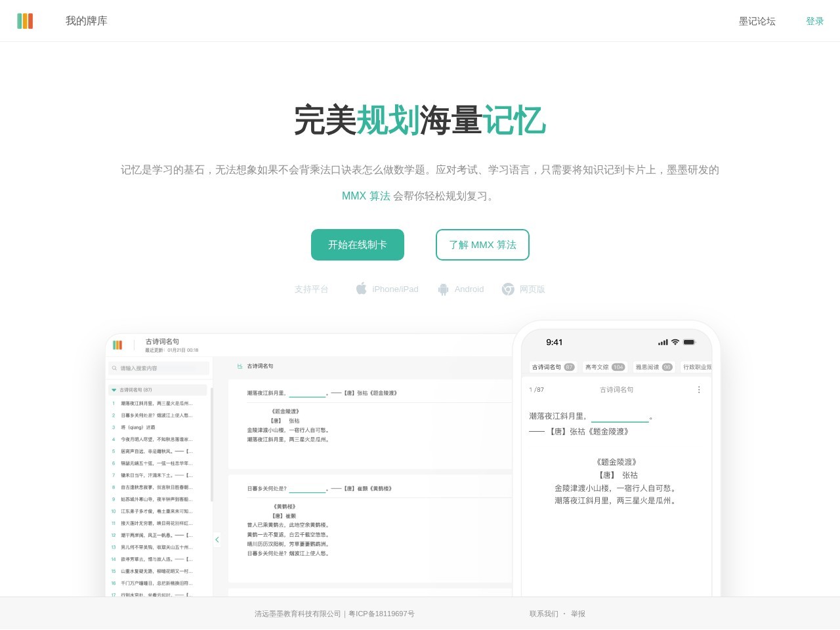Click the phone signal strength icon
Image resolution: width=840 pixels, height=630 pixels.
[x=663, y=343]
